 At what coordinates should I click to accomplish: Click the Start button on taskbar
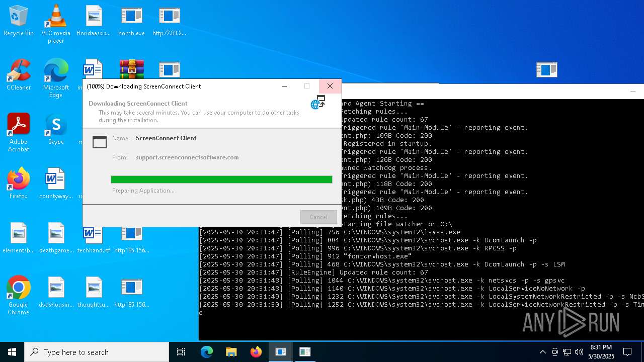coord(12,352)
